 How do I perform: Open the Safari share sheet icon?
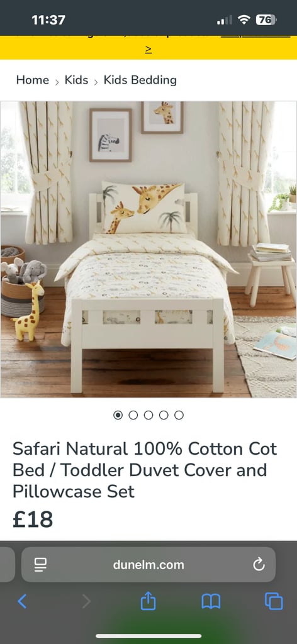click(x=148, y=601)
